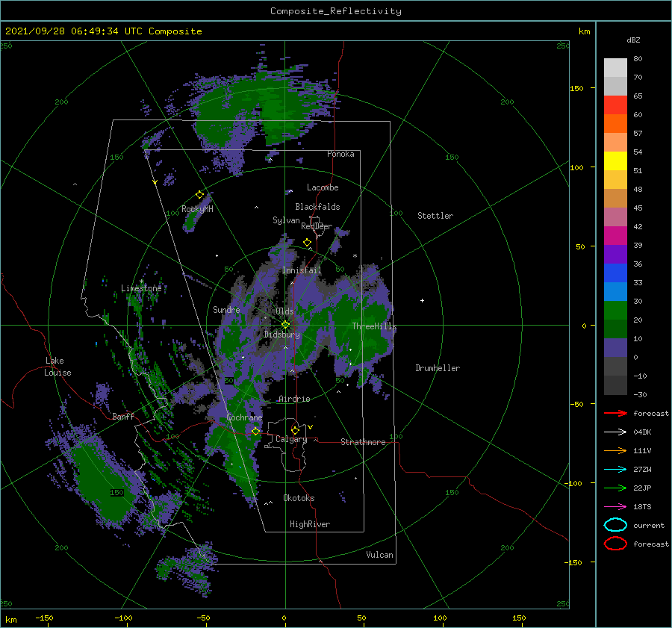
Task: Select the dark gray -10 dBZ swatch
Action: click(x=615, y=385)
